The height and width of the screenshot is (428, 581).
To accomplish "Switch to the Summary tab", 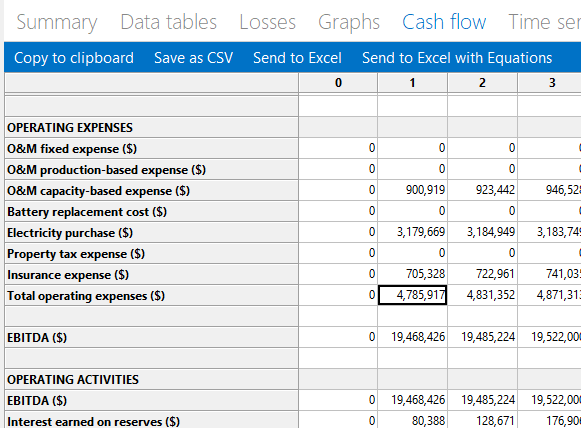I will coord(57,22).
